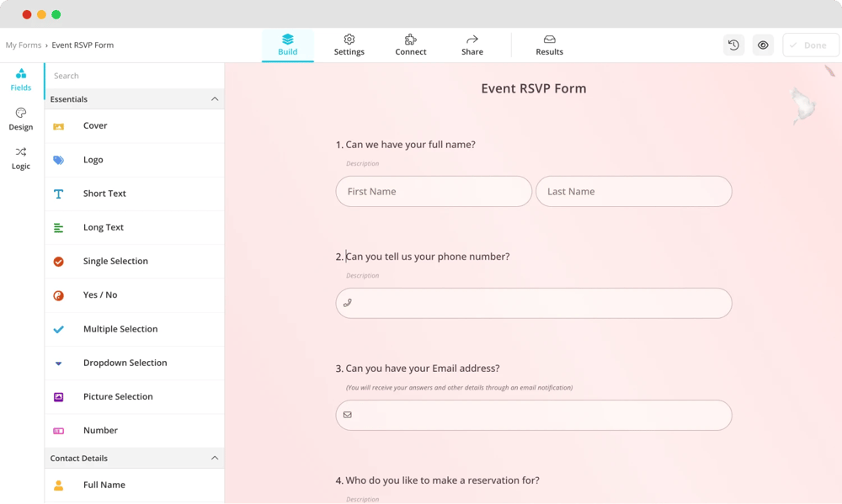Image resolution: width=842 pixels, height=504 pixels.
Task: Click the Single Selection field icon
Action: click(x=59, y=261)
